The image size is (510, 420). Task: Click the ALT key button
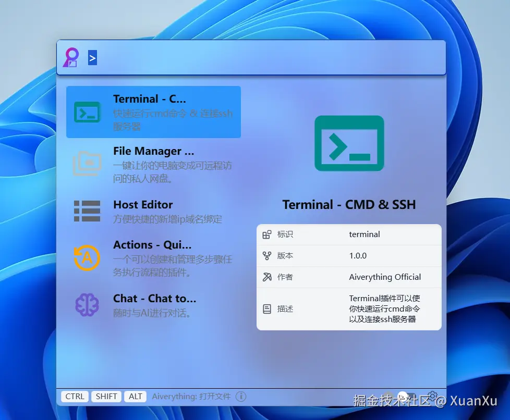135,396
